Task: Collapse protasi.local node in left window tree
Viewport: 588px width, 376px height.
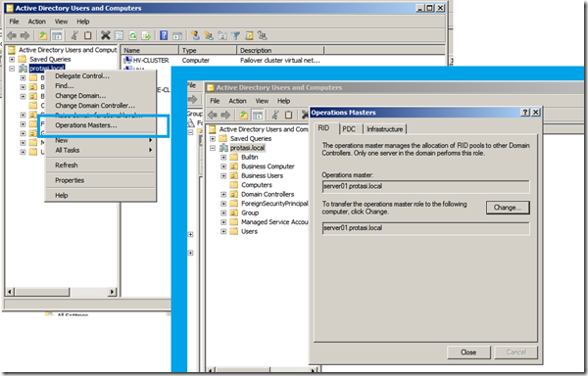Action: pyautogui.click(x=12, y=69)
